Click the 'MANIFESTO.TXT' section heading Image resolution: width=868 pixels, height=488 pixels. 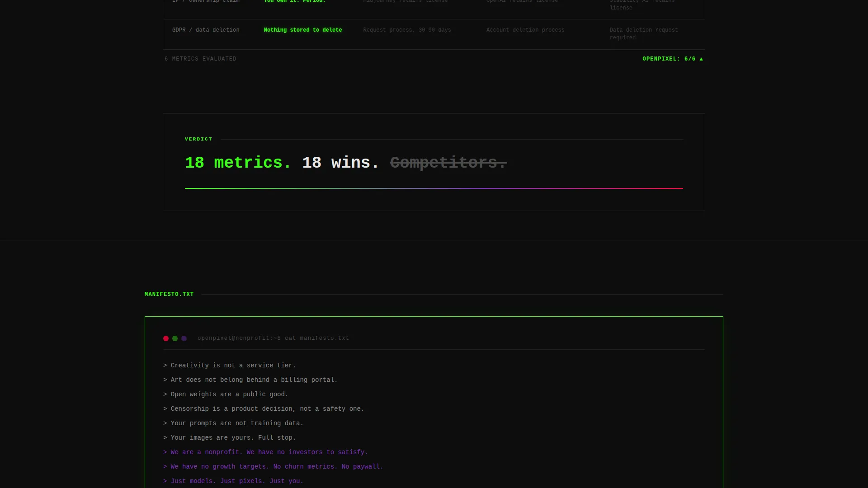tap(169, 294)
